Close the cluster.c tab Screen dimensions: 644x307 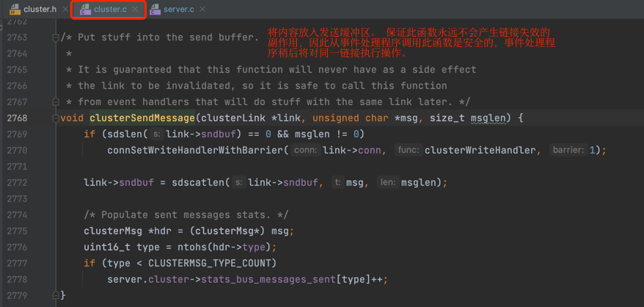click(x=135, y=9)
